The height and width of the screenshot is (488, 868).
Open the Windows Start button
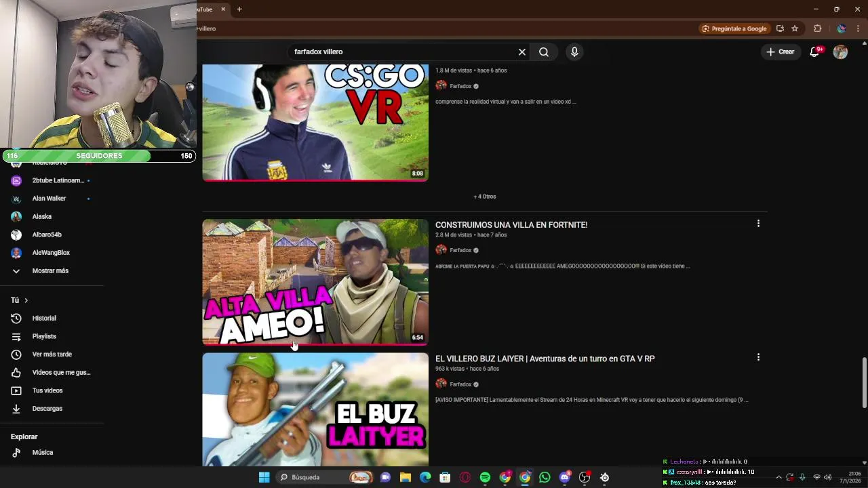point(264,477)
